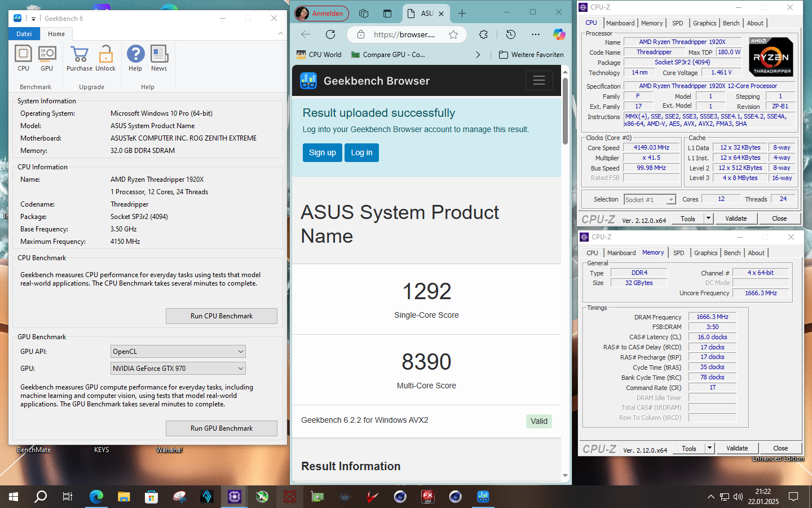Screen dimensions: 812x508
Task: Open Weitere Favoriten folder
Action: 531,55
